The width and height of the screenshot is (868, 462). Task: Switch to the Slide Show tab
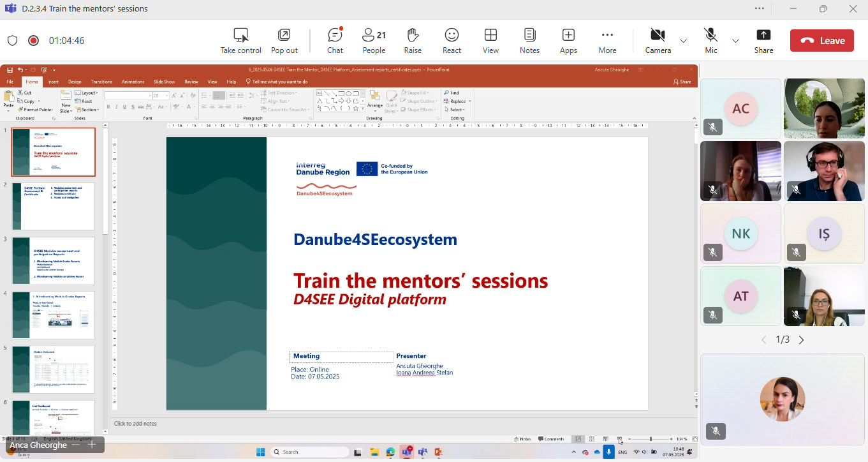pyautogui.click(x=165, y=82)
